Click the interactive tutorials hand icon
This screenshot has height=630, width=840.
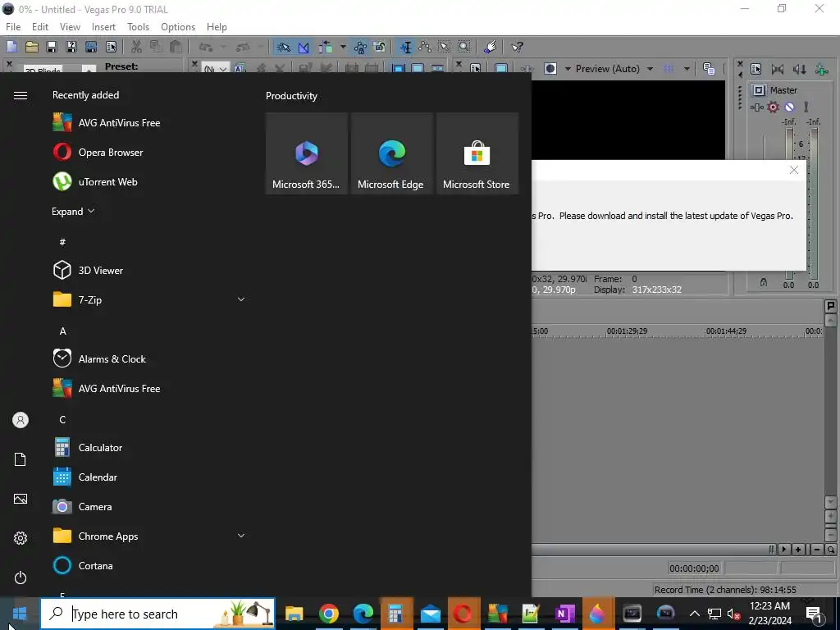pos(491,47)
